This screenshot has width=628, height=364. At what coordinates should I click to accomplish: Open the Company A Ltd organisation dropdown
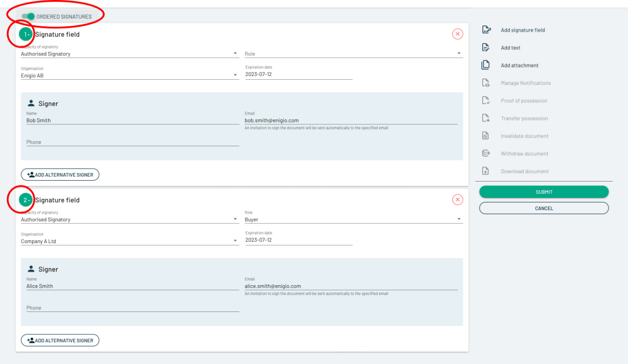click(129, 241)
